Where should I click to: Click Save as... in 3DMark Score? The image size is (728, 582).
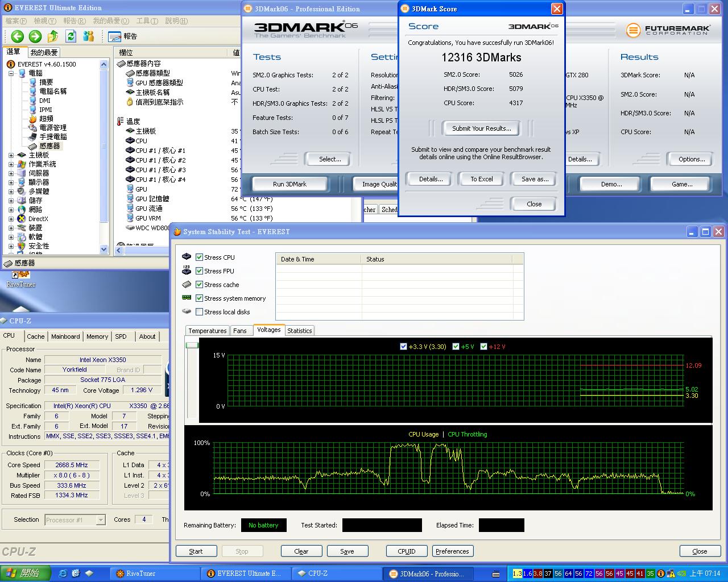click(x=535, y=179)
